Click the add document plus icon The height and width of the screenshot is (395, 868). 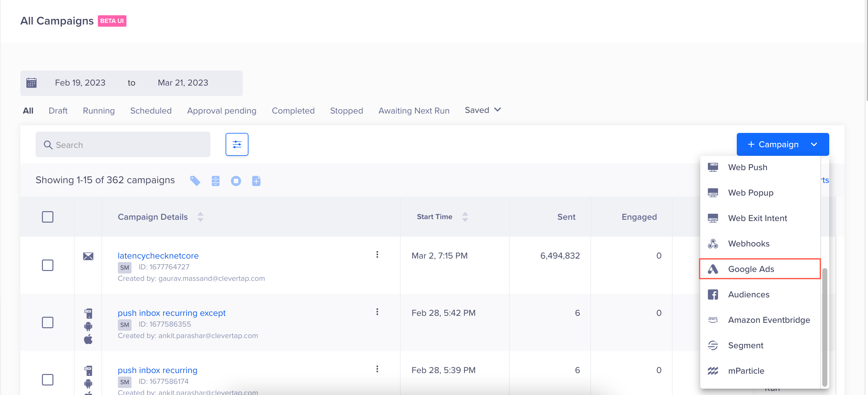point(256,181)
